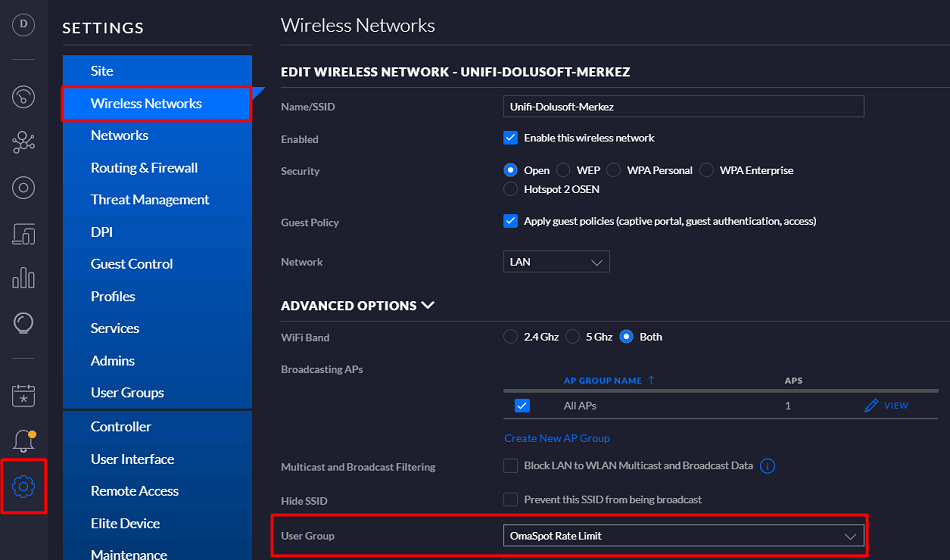The height and width of the screenshot is (560, 950).
Task: Collapse the Advanced Options section
Action: [x=357, y=305]
